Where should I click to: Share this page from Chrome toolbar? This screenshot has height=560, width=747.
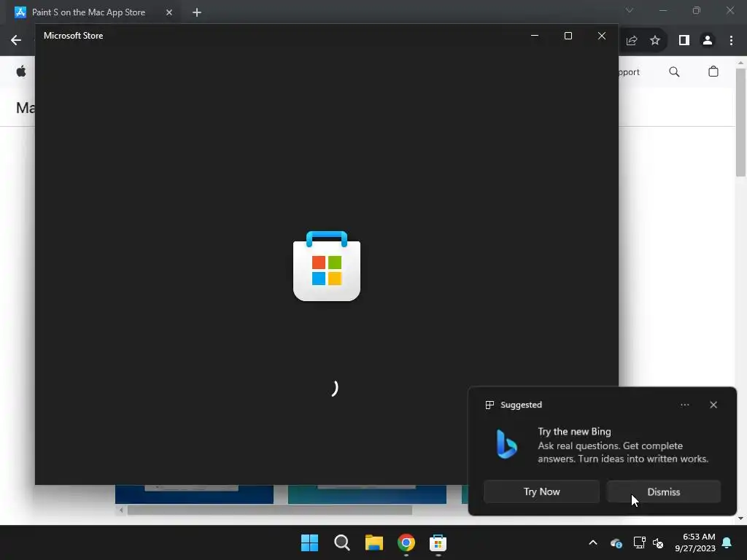(632, 41)
